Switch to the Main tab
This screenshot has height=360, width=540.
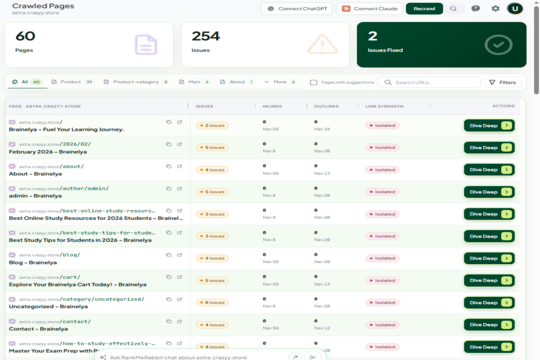coord(194,82)
